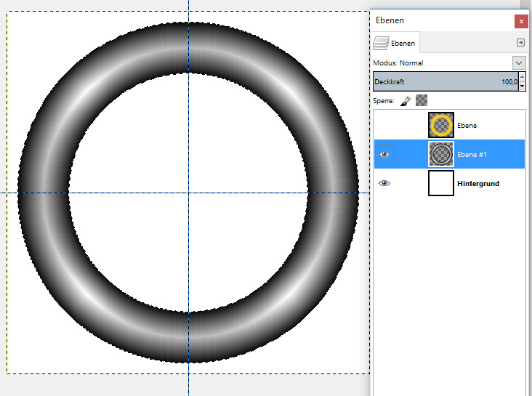Open the tab configuration menu arrow button
532x396 pixels.
click(x=520, y=43)
